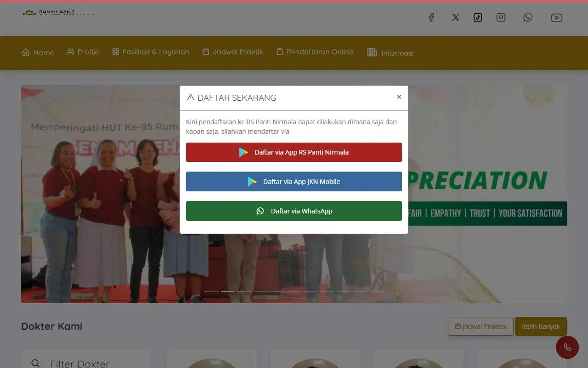Open the Pendaftaran Online menu
The width and height of the screenshot is (588, 368).
tap(315, 52)
